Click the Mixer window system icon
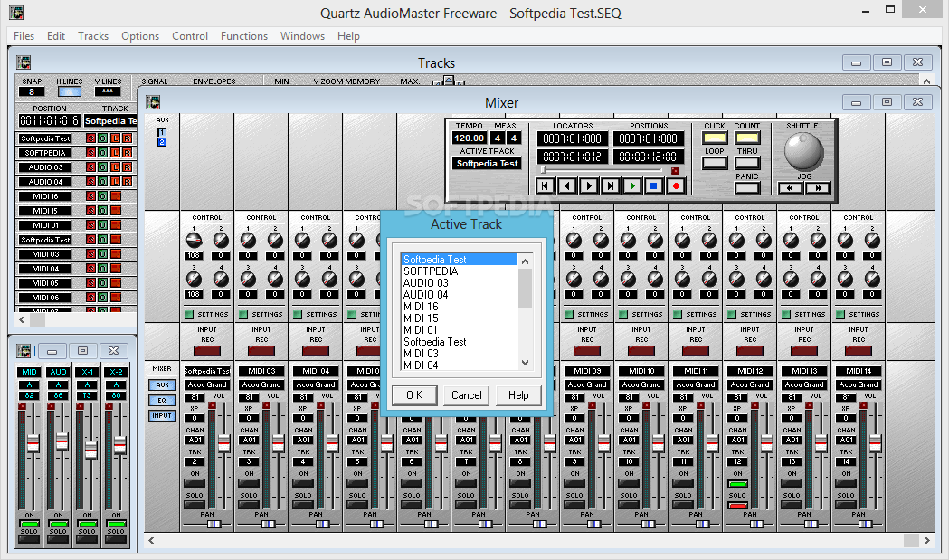The height and width of the screenshot is (560, 949). click(153, 102)
